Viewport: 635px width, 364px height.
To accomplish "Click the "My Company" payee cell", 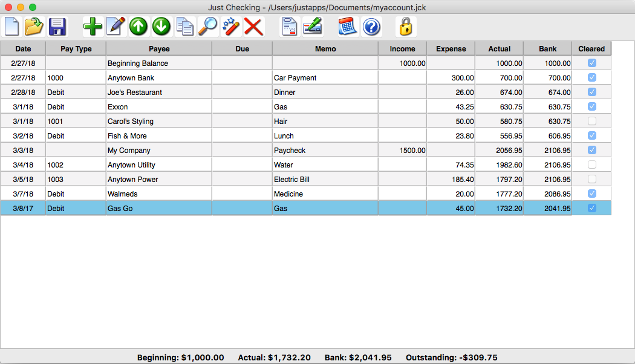I will pyautogui.click(x=159, y=150).
